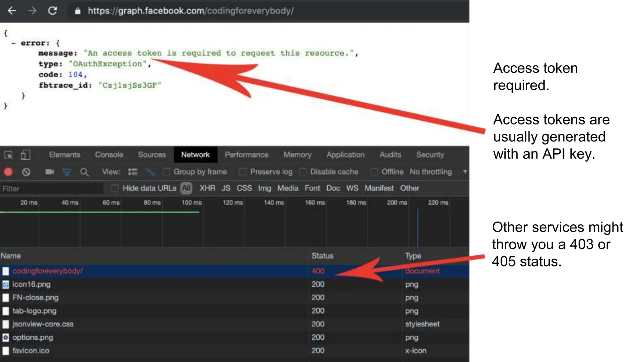Check the Disable cache option
Screen dimensions: 644x362
click(x=303, y=172)
